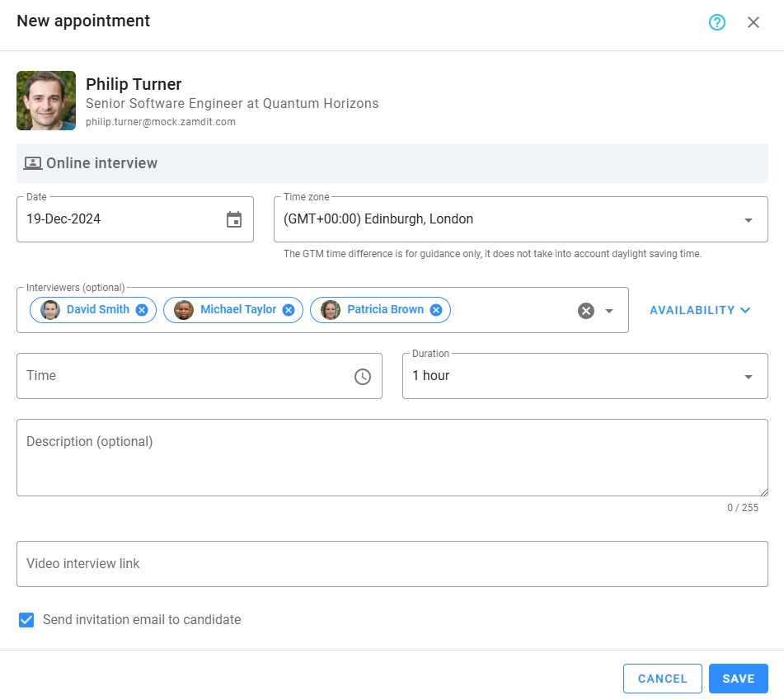This screenshot has width=784, height=700.
Task: Open the Time zone dropdown
Action: (x=749, y=220)
